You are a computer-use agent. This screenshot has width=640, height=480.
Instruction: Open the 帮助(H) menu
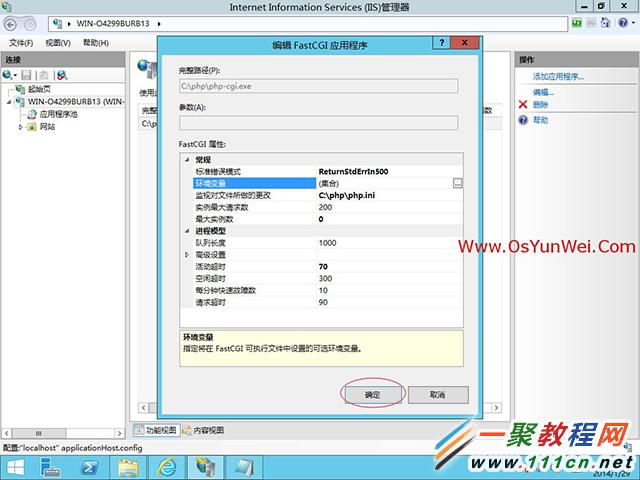96,42
